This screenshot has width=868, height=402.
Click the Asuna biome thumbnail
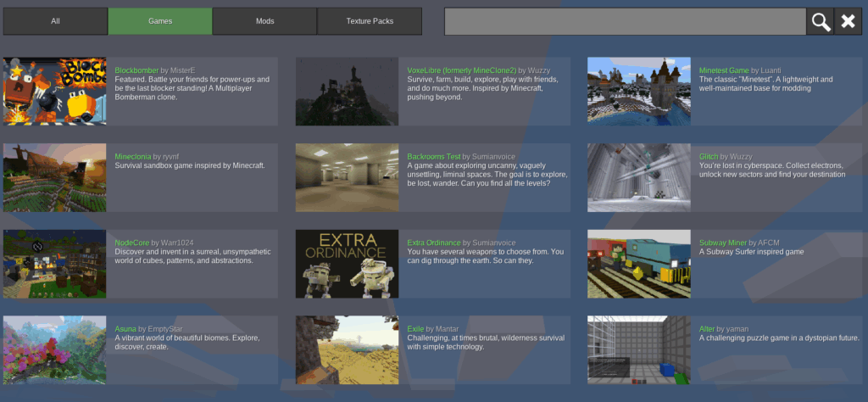(x=55, y=349)
